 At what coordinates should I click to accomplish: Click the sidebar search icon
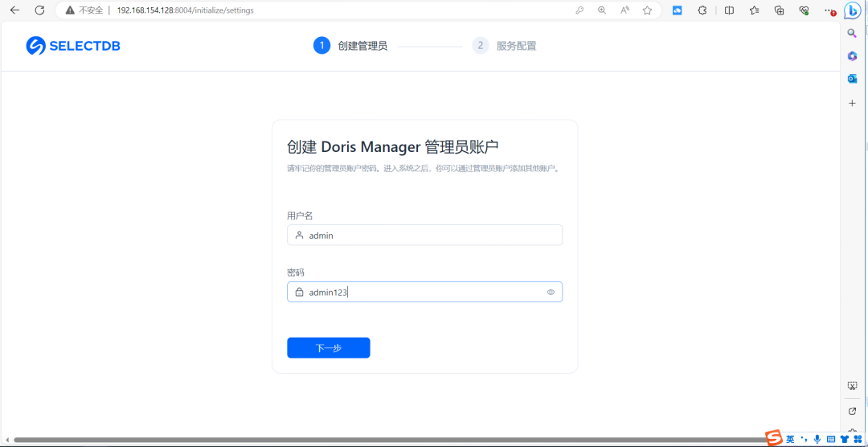point(853,33)
